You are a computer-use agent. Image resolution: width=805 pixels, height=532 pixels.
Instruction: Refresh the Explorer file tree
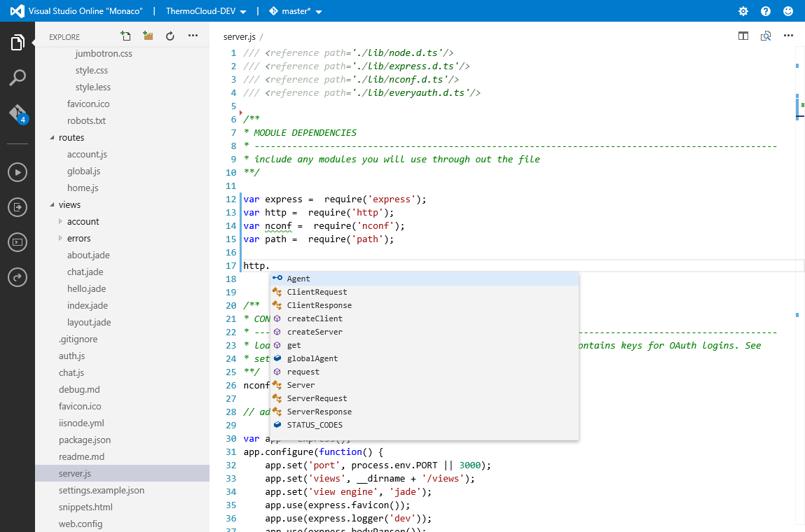point(170,36)
